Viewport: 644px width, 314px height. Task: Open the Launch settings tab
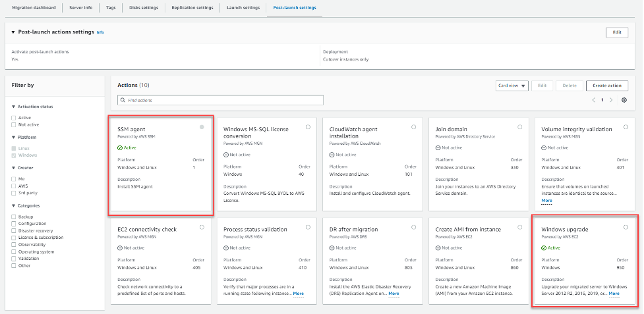(x=243, y=8)
